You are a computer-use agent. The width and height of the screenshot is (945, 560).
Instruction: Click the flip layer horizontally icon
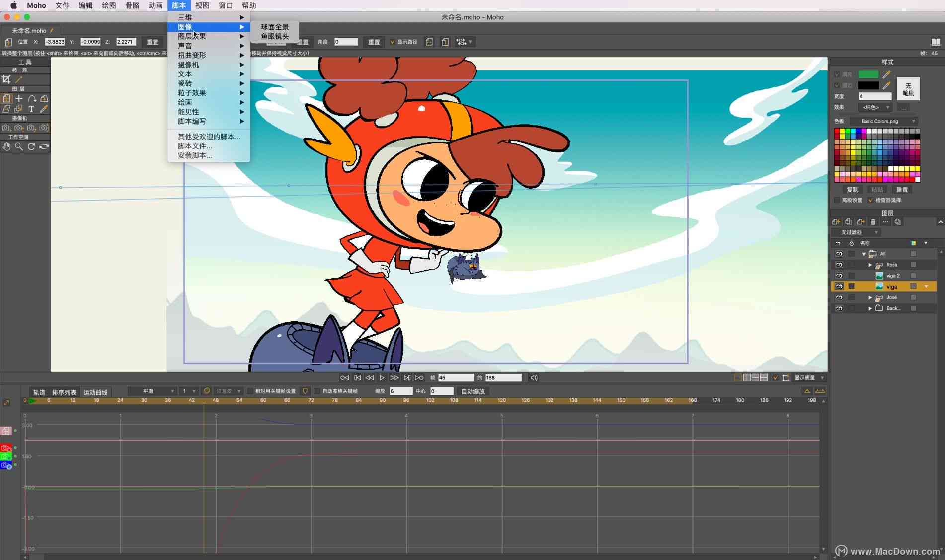(x=429, y=42)
